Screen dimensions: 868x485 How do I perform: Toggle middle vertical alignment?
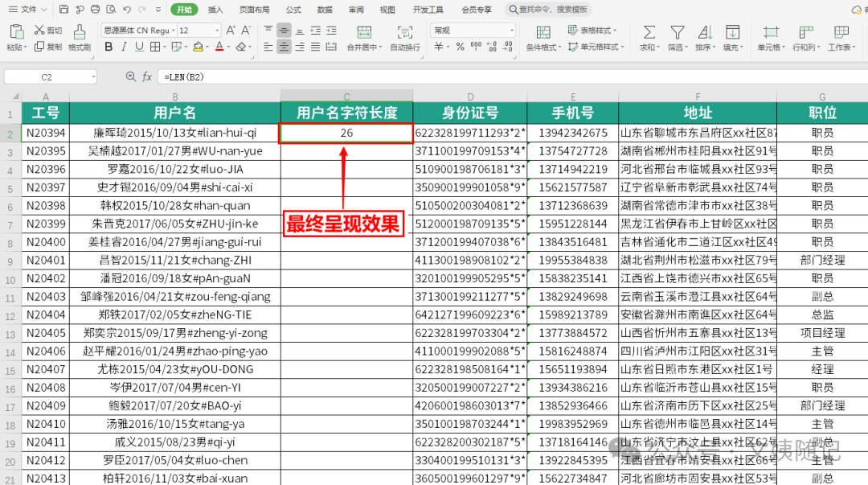tap(284, 30)
